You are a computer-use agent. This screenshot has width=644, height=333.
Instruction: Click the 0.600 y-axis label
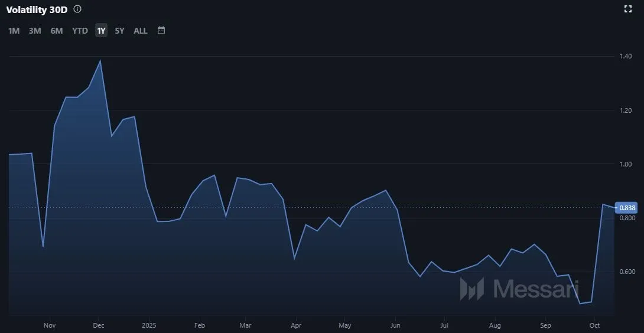tap(627, 272)
